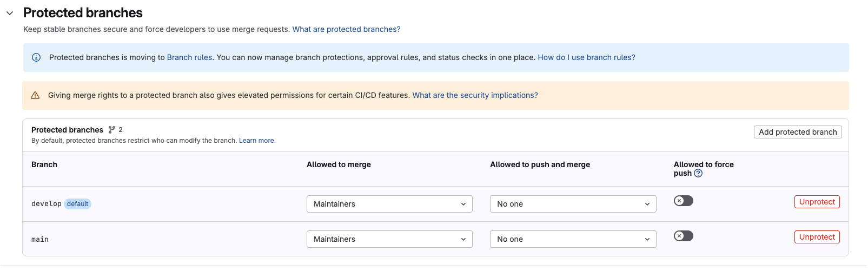This screenshot has width=868, height=271.
Task: Click the Learn more link
Action: click(257, 141)
